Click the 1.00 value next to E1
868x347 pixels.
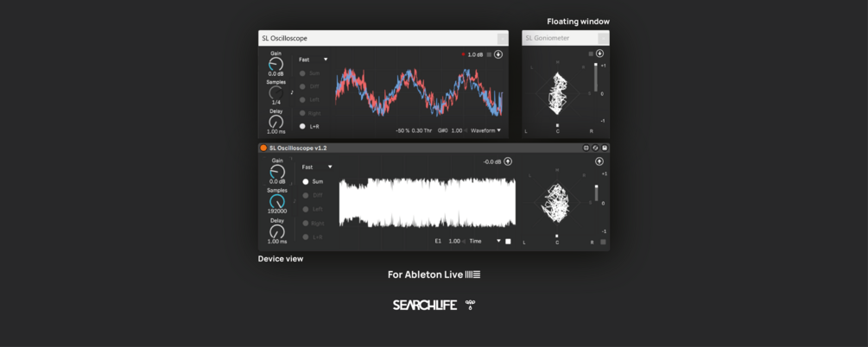(454, 242)
